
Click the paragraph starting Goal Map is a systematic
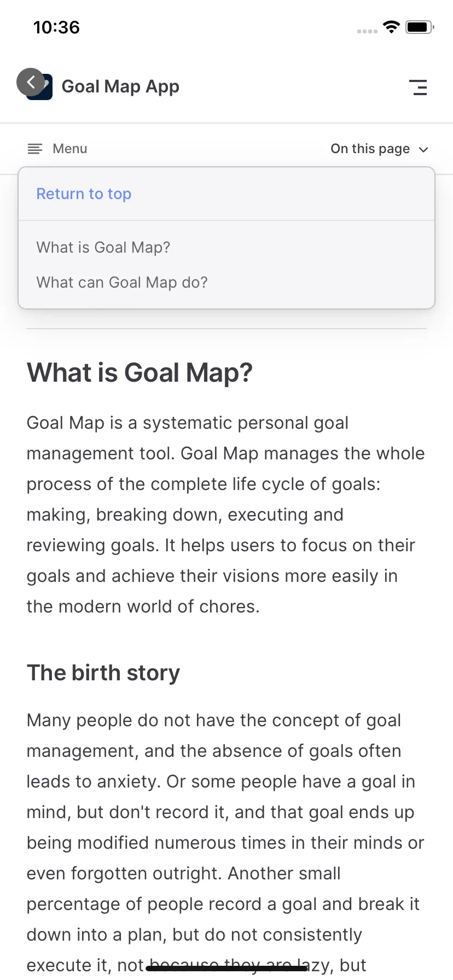[x=226, y=515]
